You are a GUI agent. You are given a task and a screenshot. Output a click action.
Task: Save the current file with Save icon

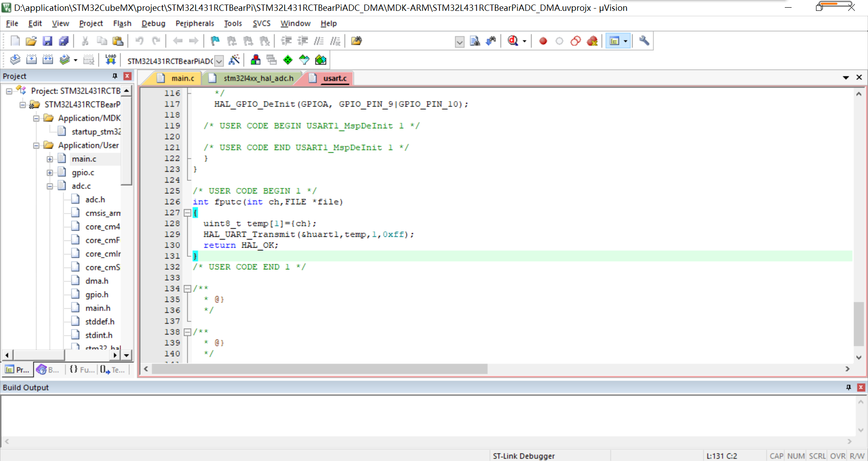click(x=47, y=41)
